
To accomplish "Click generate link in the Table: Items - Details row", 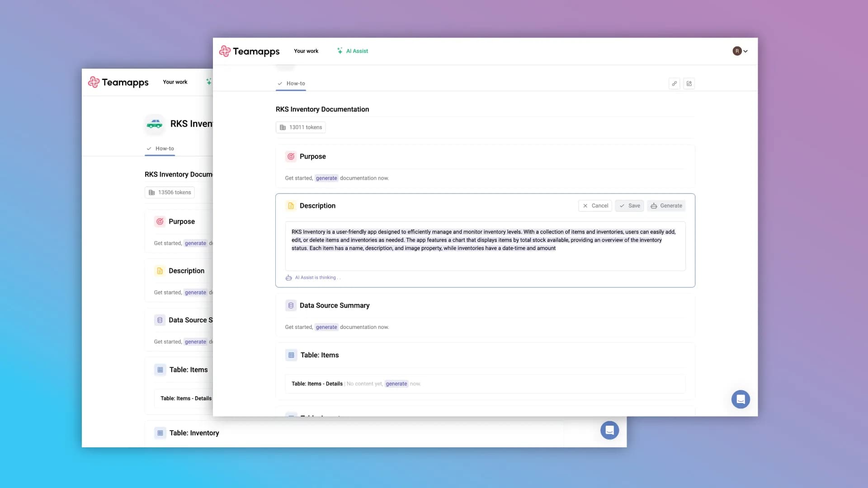I will [x=396, y=384].
